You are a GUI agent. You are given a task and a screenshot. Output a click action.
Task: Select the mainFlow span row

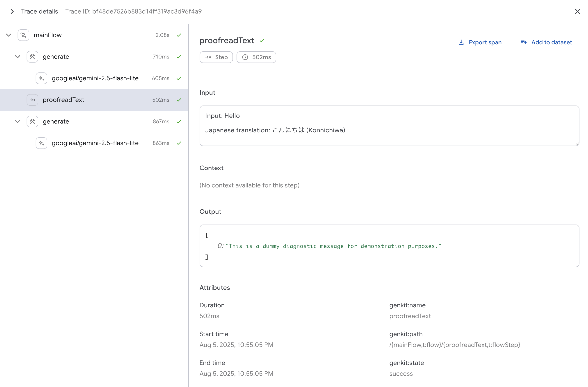48,35
